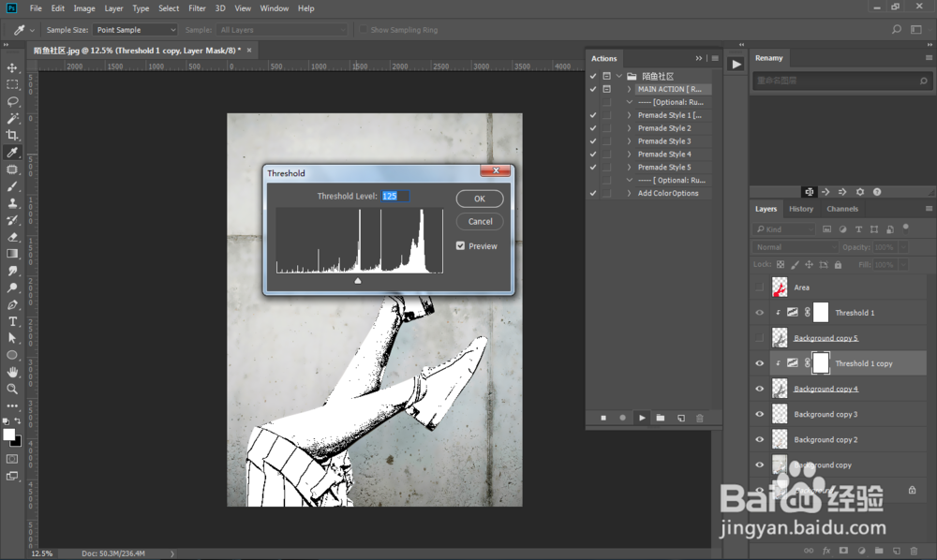
Task: Click OK in Threshold dialog
Action: [x=479, y=199]
